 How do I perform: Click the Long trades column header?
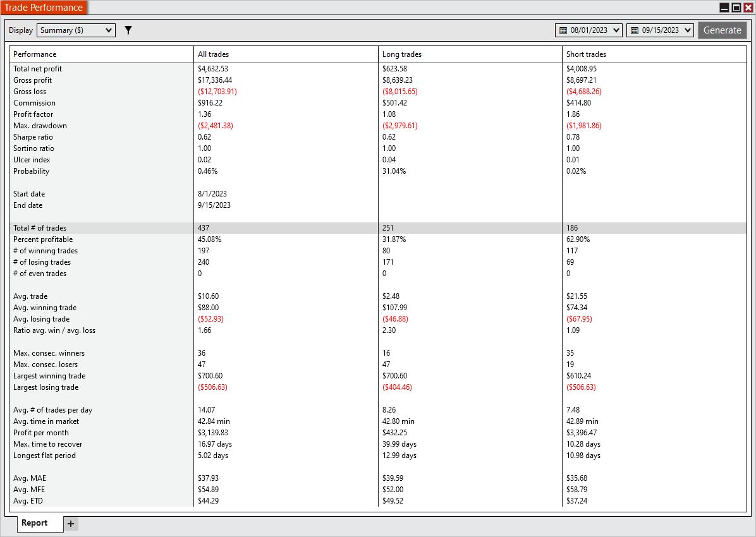click(402, 54)
